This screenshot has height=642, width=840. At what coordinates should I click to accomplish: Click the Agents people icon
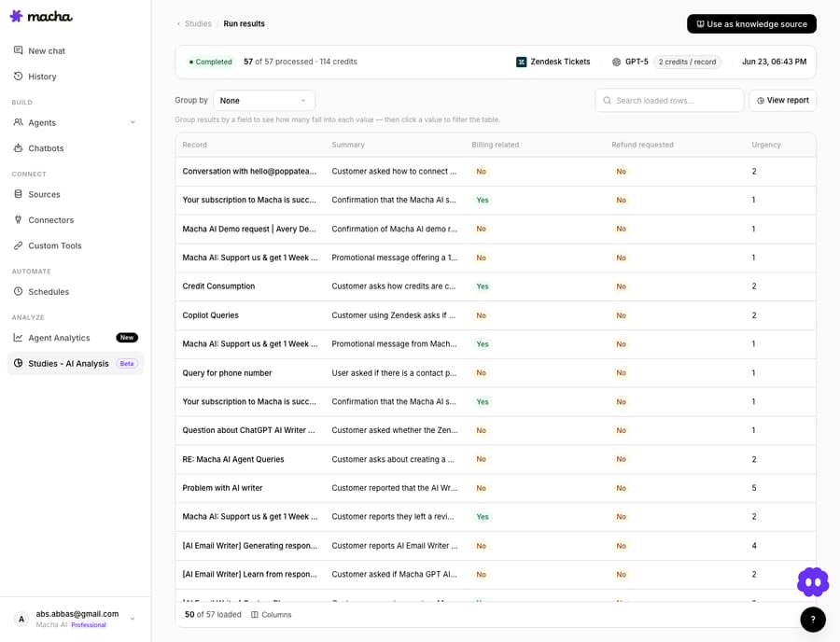point(19,122)
